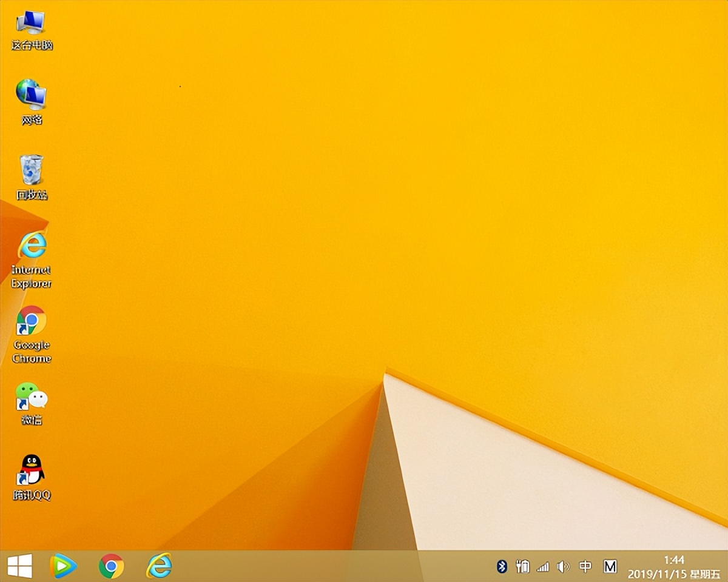The image size is (728, 582).
Task: Open the volume speaker control
Action: (564, 566)
